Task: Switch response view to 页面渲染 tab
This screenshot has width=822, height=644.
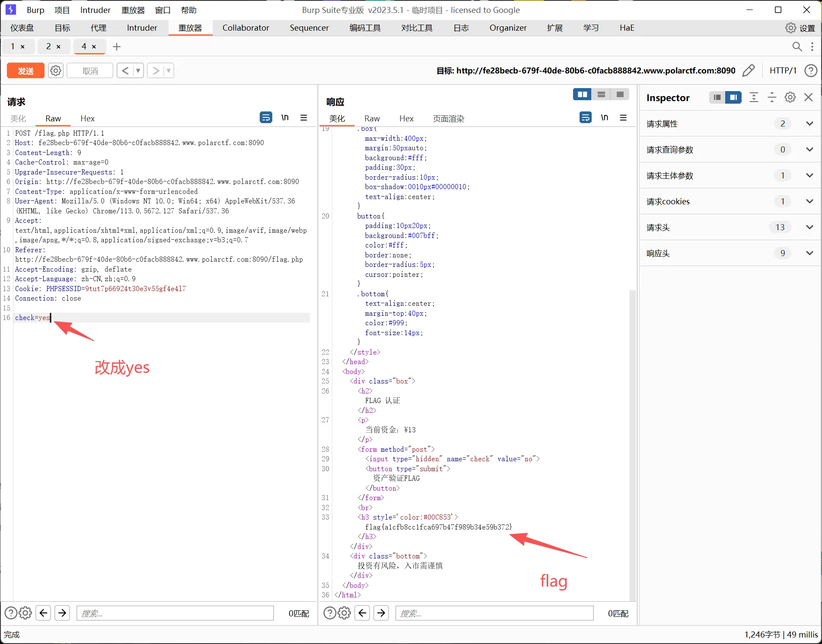Action: pyautogui.click(x=448, y=118)
